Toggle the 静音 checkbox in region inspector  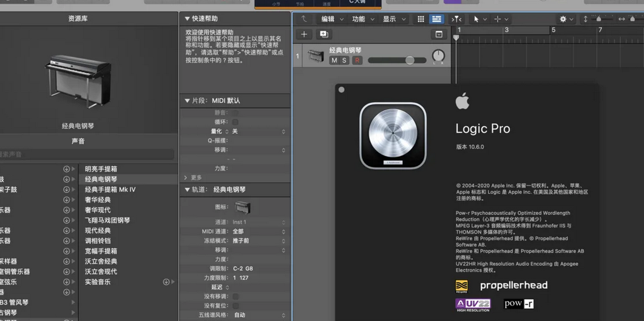coord(236,113)
